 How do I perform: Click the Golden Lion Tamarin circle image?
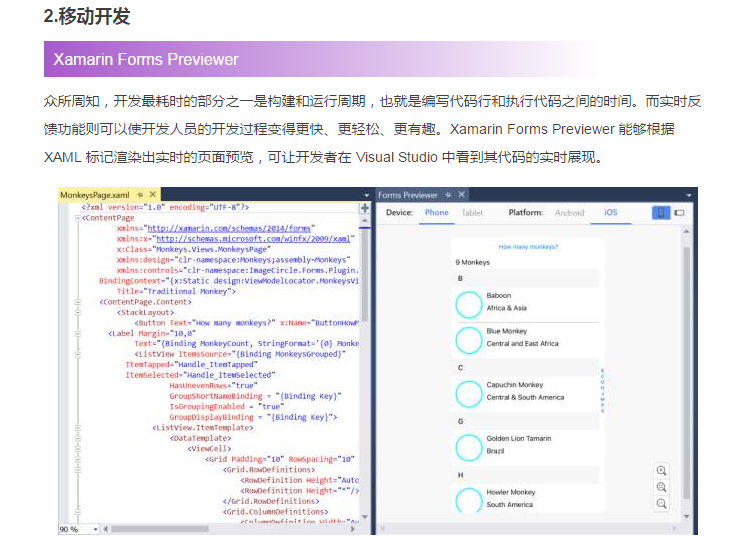coord(469,448)
